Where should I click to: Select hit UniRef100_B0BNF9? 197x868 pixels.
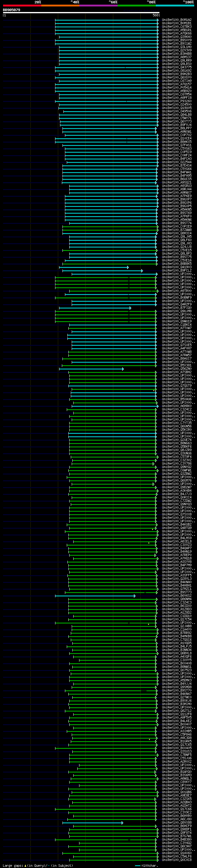click(177, 297)
